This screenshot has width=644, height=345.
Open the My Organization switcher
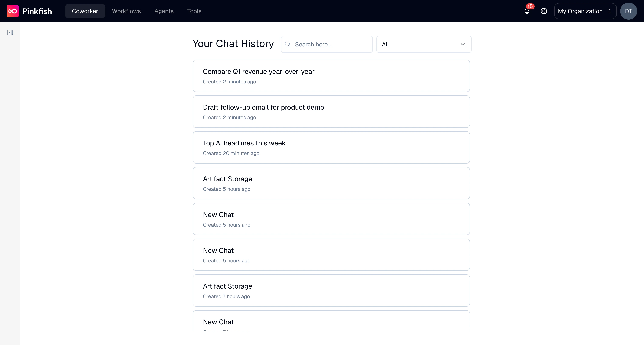point(585,11)
